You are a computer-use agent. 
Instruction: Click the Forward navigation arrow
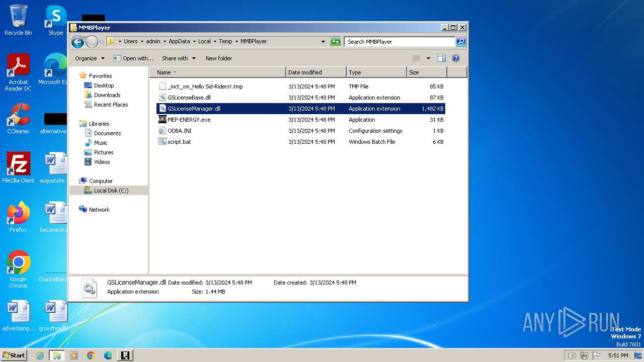coord(92,42)
